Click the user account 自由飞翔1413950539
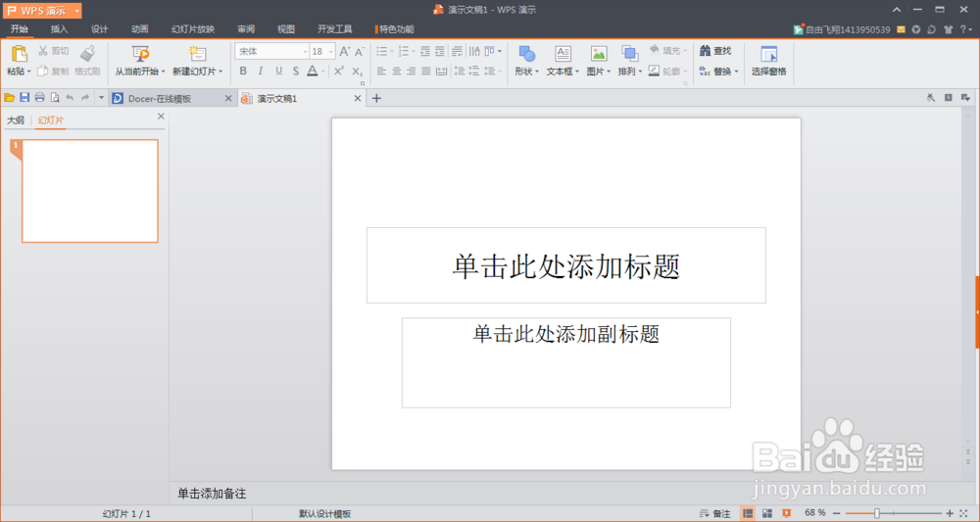 coord(848,29)
